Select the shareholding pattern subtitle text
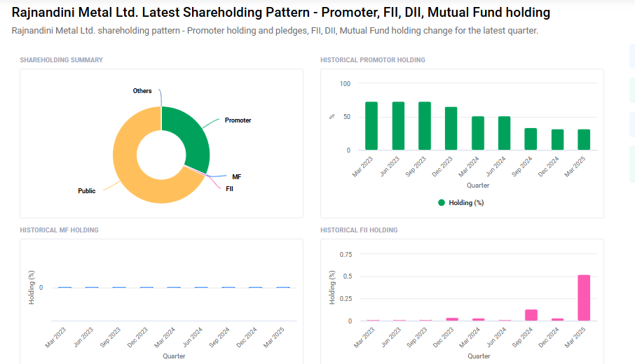The width and height of the screenshot is (635, 364). tap(275, 31)
